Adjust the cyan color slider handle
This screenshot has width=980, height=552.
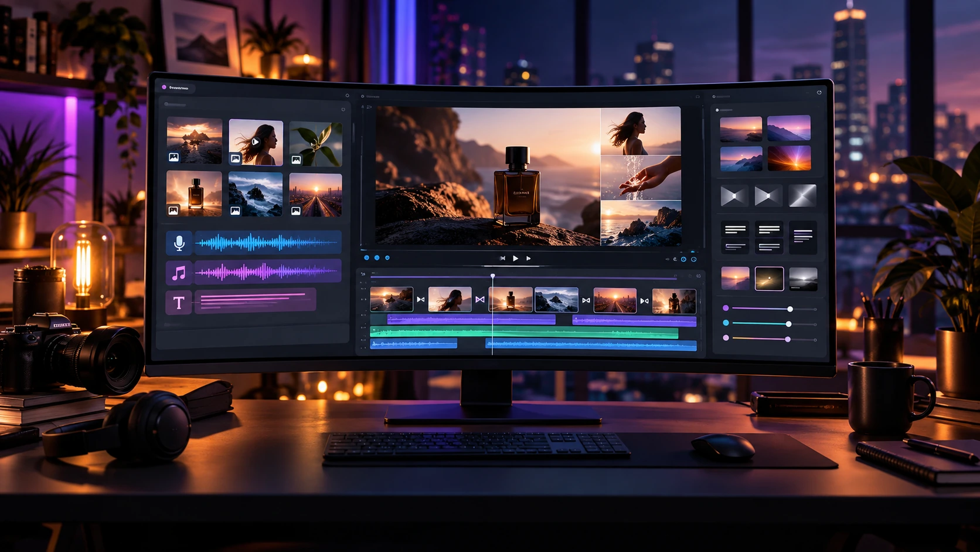[x=789, y=324]
